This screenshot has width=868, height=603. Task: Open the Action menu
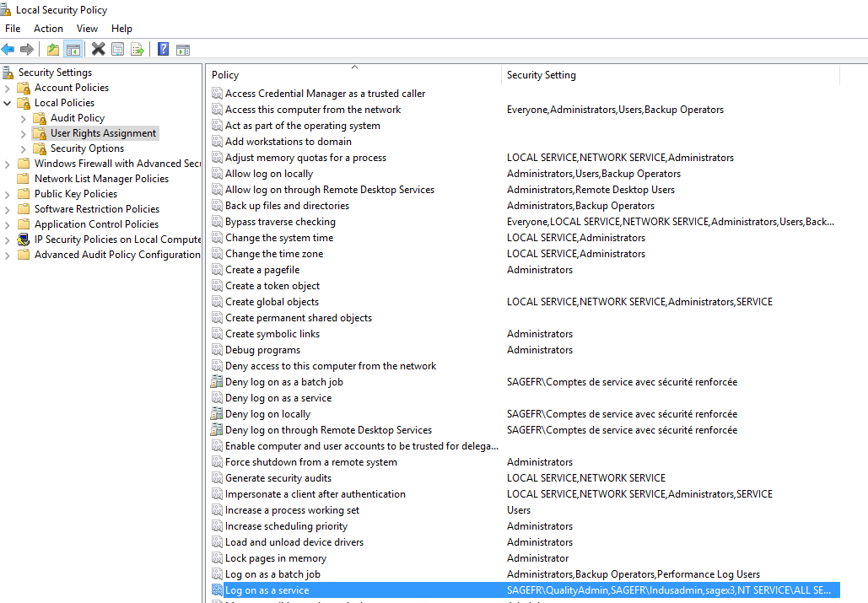click(x=48, y=29)
